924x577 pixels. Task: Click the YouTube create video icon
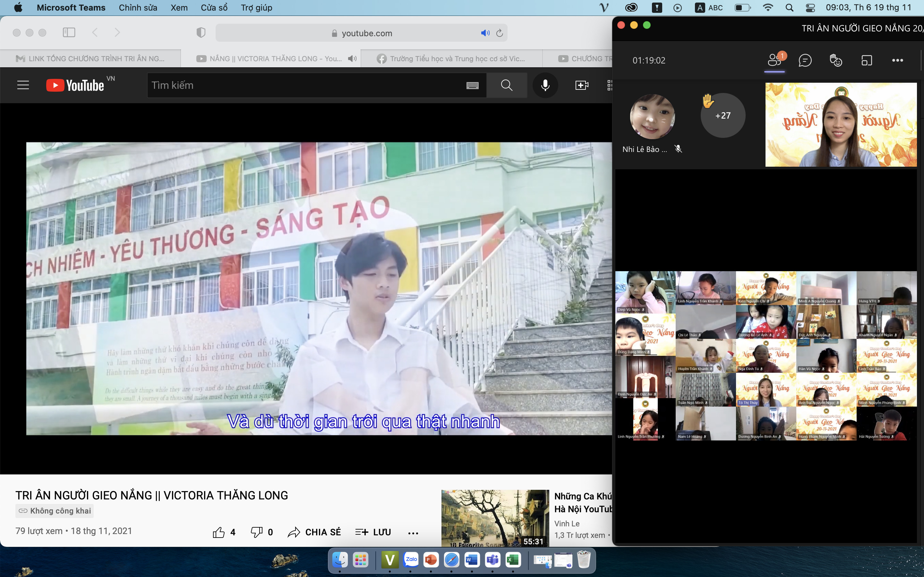coord(581,85)
